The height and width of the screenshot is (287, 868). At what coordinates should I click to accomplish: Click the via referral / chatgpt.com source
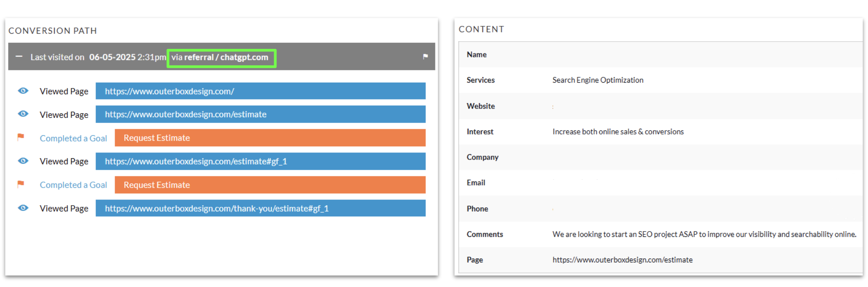[x=221, y=58]
